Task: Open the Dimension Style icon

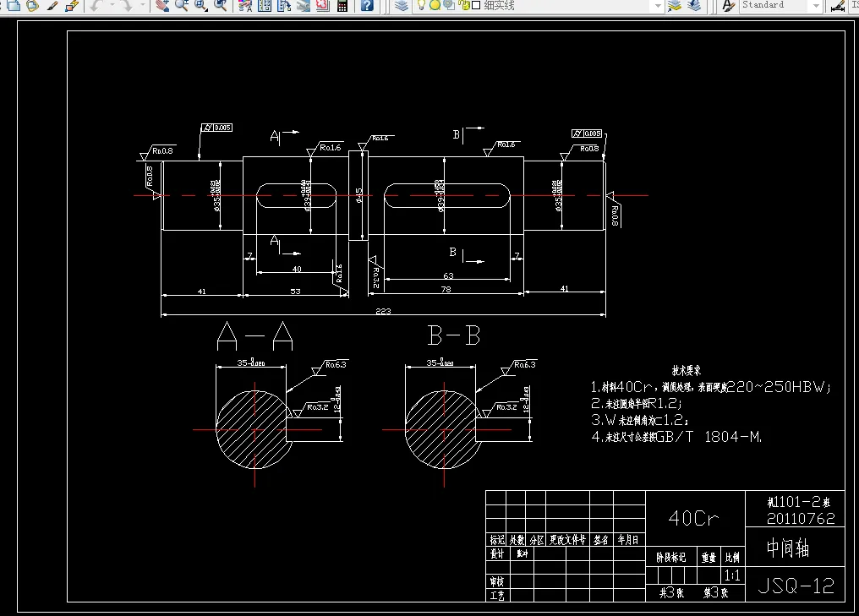Action: pyautogui.click(x=838, y=5)
